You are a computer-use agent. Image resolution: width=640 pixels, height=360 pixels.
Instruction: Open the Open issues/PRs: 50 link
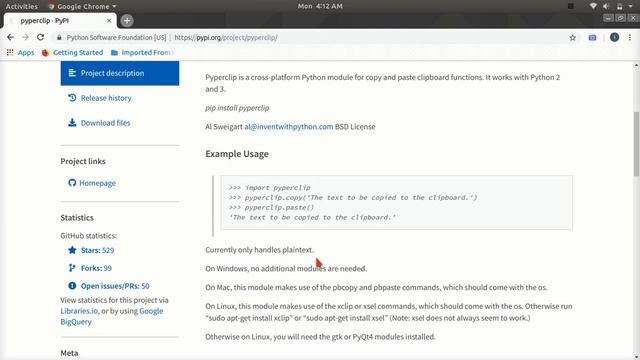click(x=115, y=286)
